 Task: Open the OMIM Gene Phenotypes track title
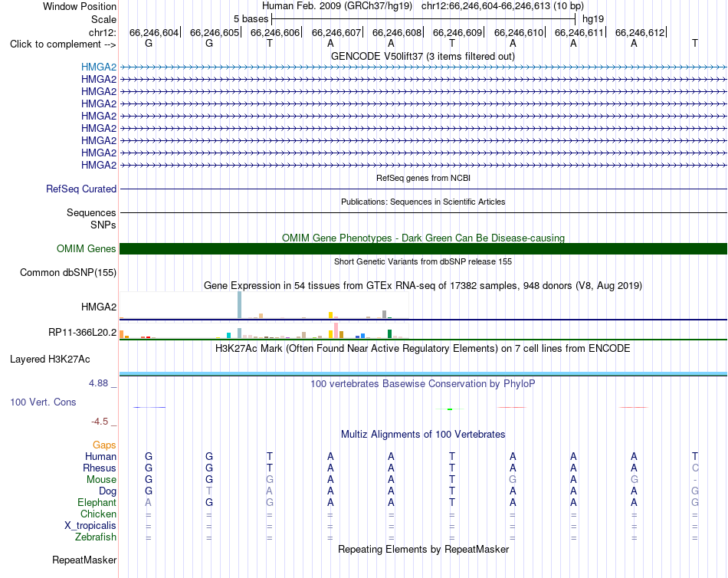(423, 238)
